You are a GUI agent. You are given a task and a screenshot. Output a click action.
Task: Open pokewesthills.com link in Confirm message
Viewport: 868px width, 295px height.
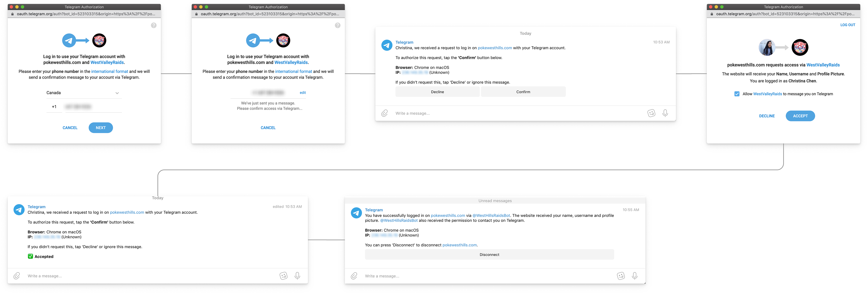click(x=495, y=48)
